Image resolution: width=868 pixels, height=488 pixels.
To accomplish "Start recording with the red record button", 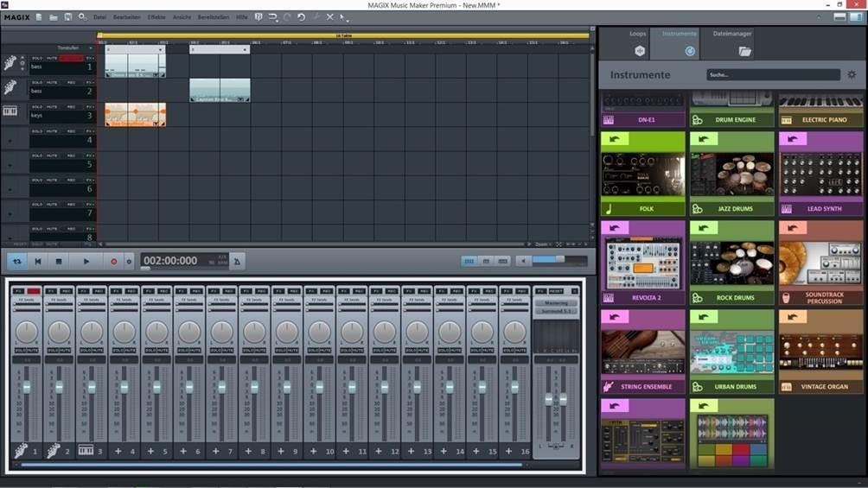I will point(114,261).
